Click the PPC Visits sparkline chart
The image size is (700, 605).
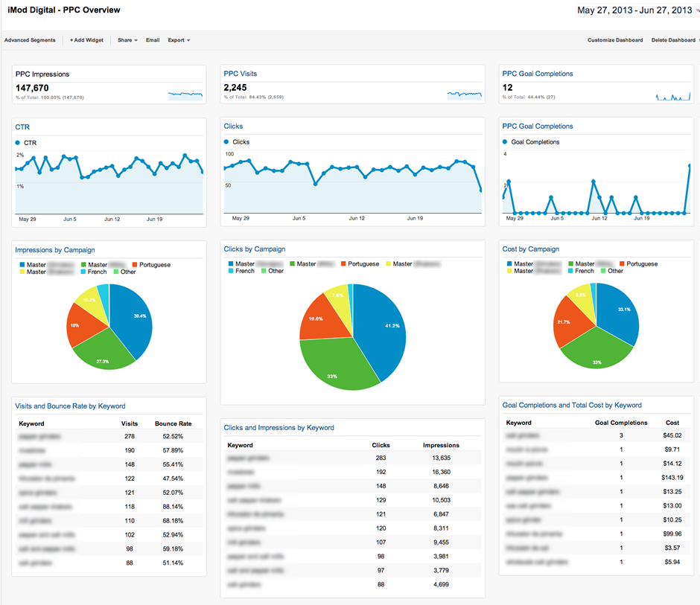(464, 95)
